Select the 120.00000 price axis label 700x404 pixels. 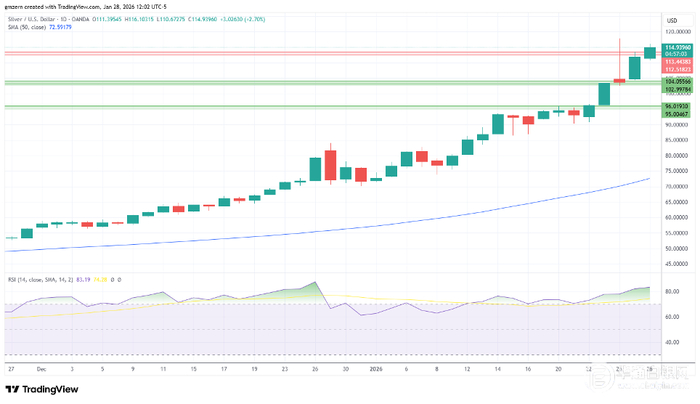pos(676,32)
